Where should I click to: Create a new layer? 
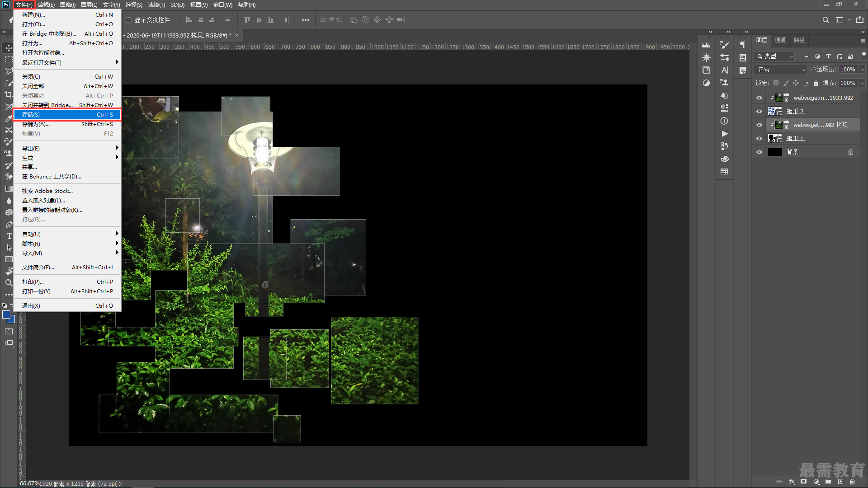[840, 482]
